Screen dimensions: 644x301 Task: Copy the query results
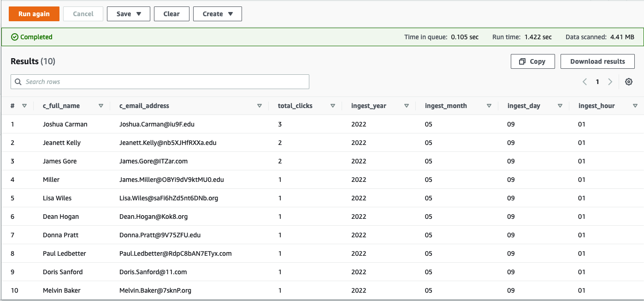532,61
